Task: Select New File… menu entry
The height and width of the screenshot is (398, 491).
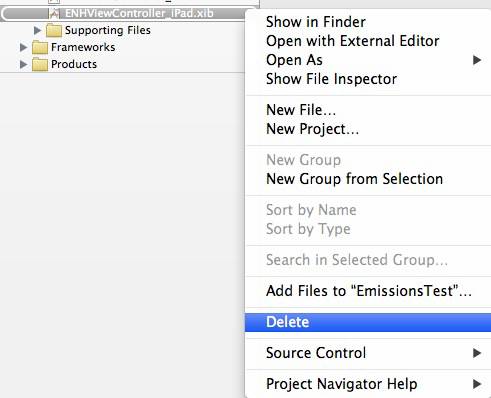Action: tap(301, 110)
